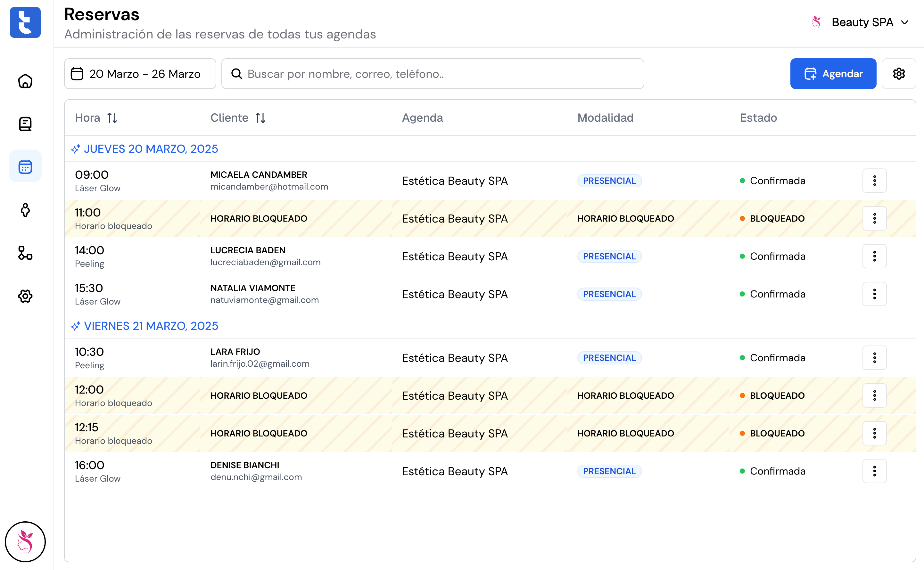This screenshot has height=570, width=924.
Task: Sort by Cliente column arrows
Action: point(260,118)
